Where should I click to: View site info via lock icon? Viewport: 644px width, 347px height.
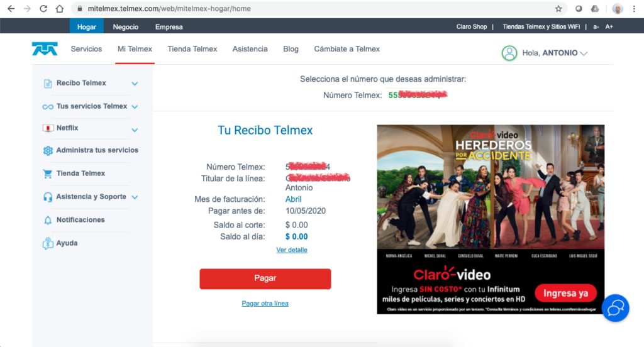pyautogui.click(x=80, y=9)
